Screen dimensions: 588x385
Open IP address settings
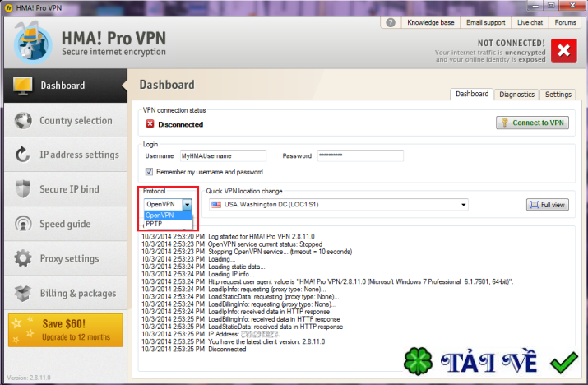[x=66, y=155]
